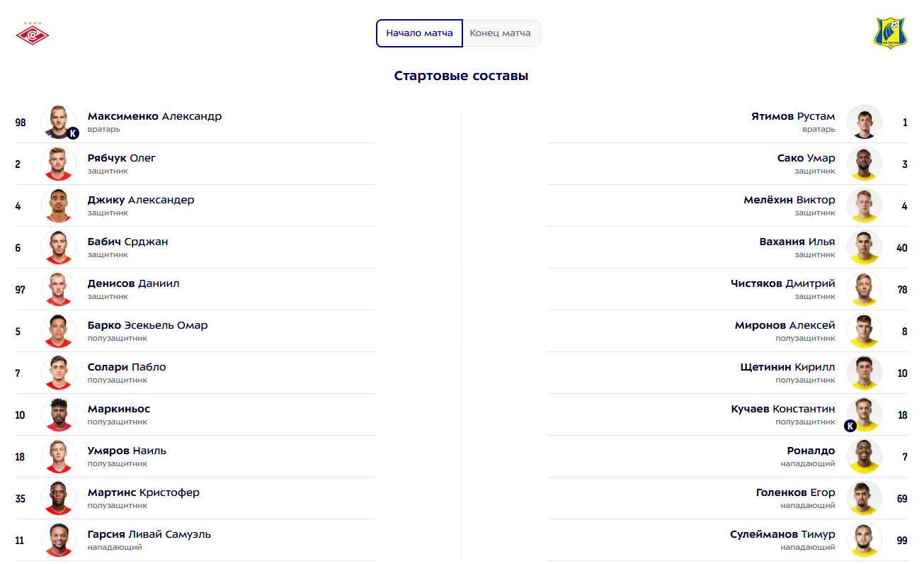Click the Spartak Moscow club logo

click(33, 33)
